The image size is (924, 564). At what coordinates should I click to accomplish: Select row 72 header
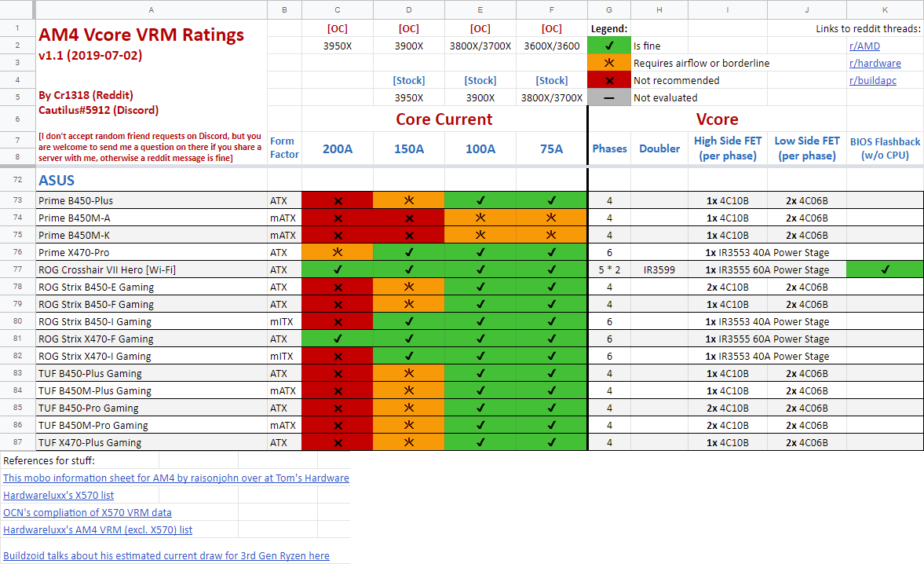[x=18, y=179]
